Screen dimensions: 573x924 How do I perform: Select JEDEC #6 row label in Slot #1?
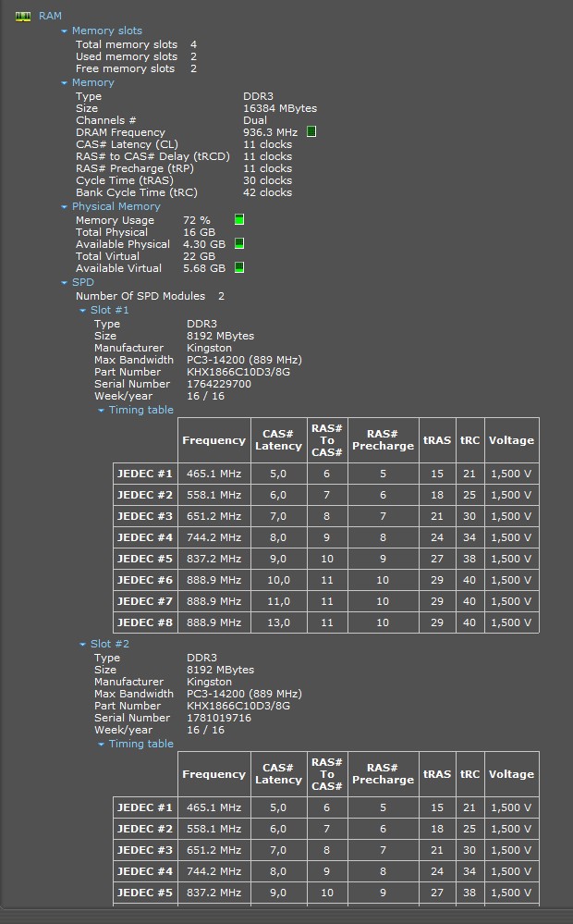(145, 580)
